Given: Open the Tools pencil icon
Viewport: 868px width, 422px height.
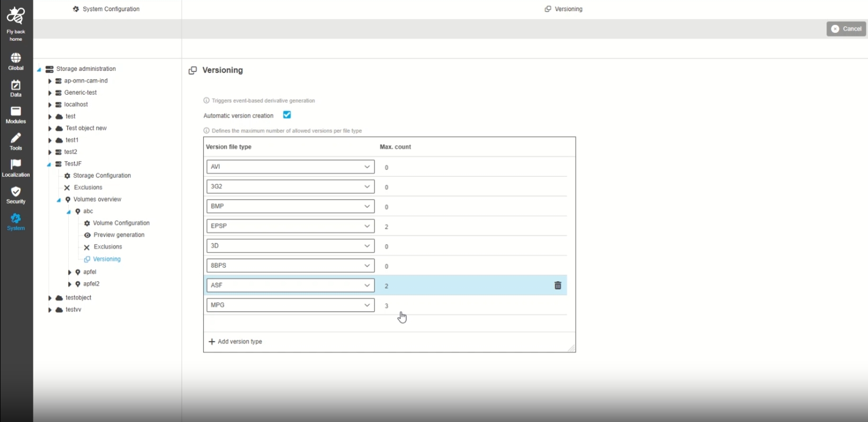Looking at the screenshot, I should [16, 139].
